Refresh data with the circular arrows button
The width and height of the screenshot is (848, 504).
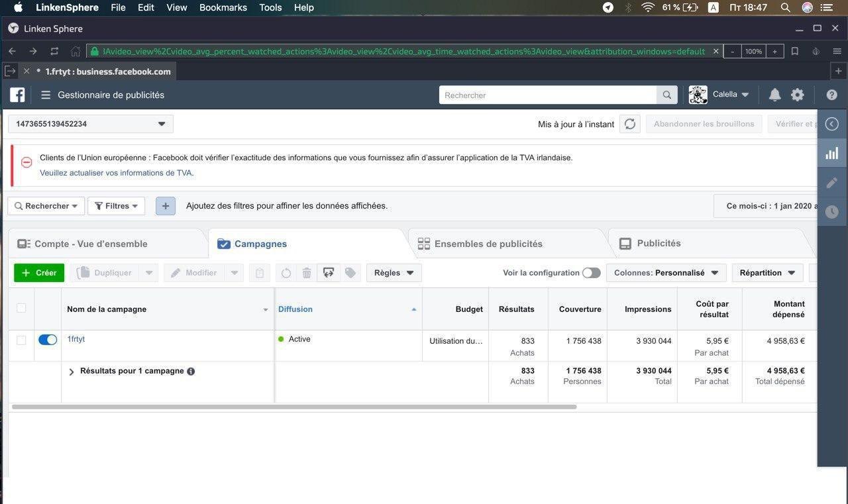coord(630,124)
